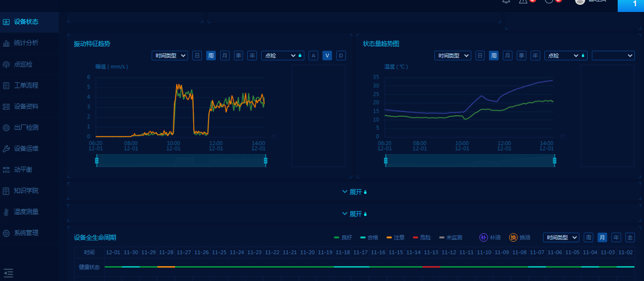The width and height of the screenshot is (644, 281).
Task: Open 工单流程 sidebar item
Action: (26, 85)
